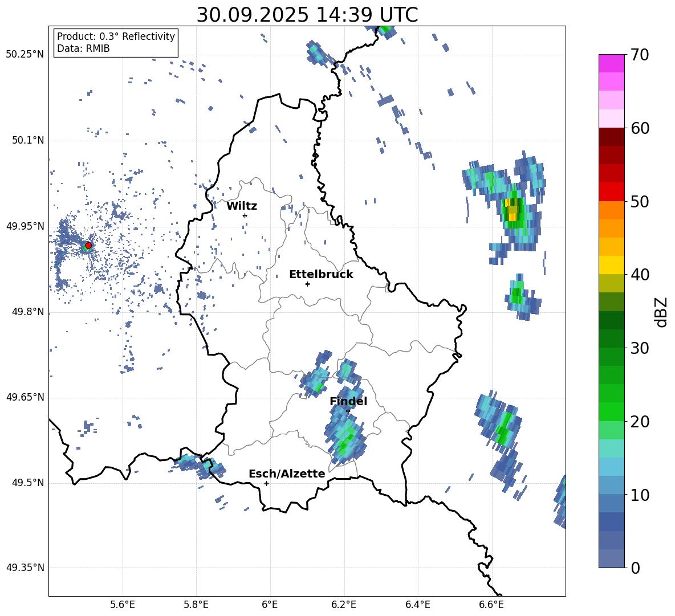Select the Findel city label
Screen dimensions: 675x616
348,401
